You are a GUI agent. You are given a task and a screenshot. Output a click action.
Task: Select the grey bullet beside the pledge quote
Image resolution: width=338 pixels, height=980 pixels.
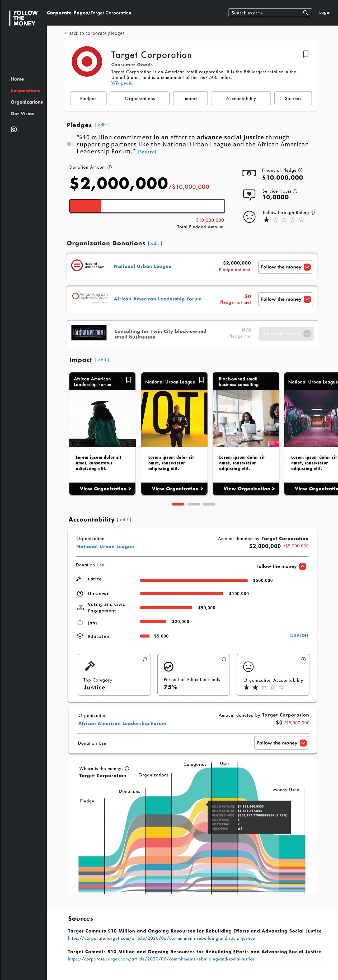coord(69,144)
